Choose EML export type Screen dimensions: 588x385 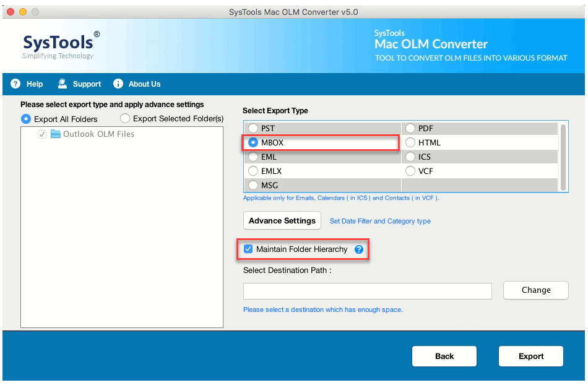click(253, 157)
